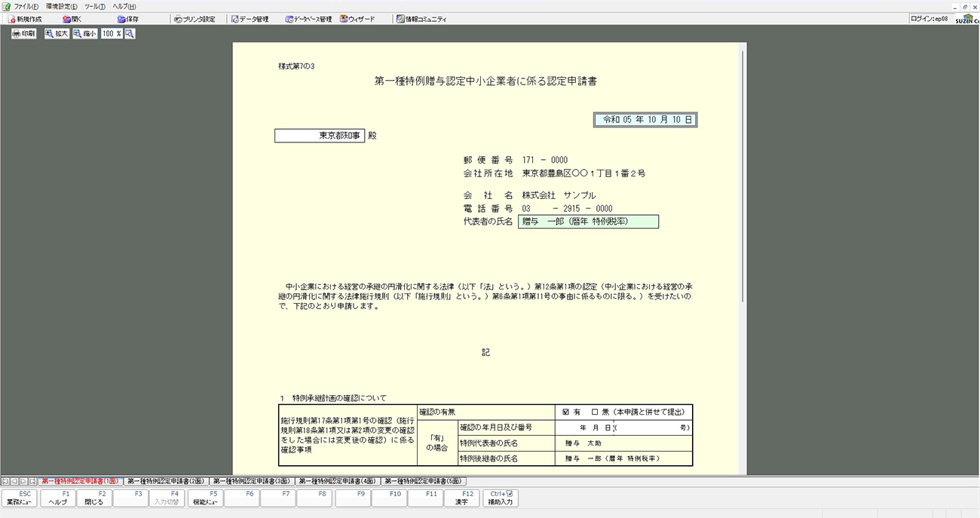Click the 新規作成 (New) toolbar icon
This screenshot has height=518, width=980.
24,19
